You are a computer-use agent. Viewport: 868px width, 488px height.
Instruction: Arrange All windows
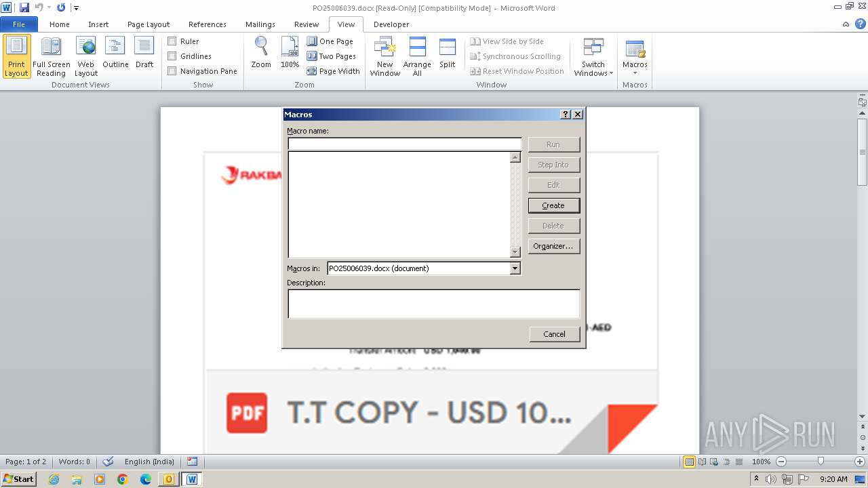click(417, 56)
